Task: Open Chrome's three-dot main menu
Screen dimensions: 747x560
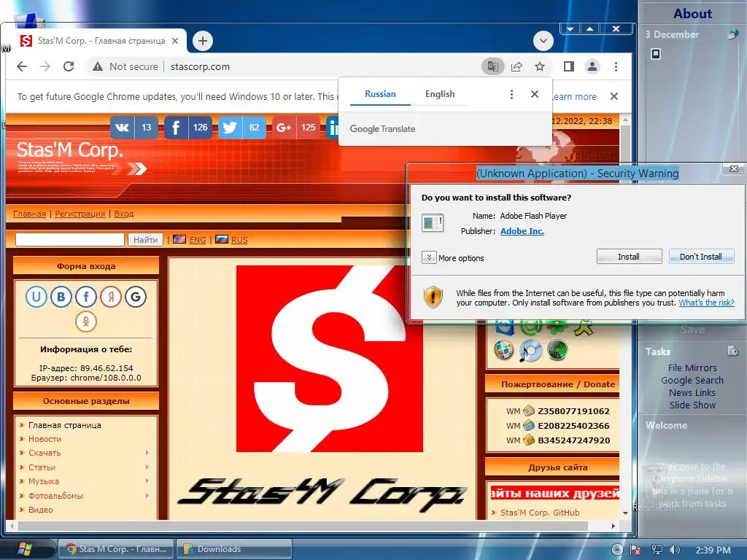Action: tap(616, 66)
